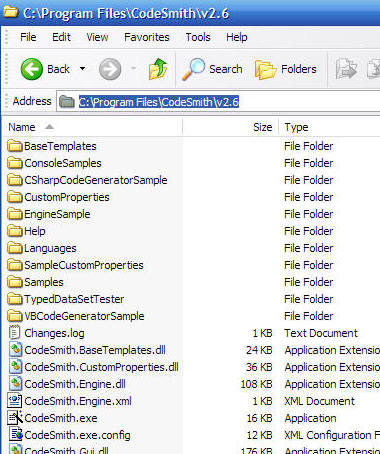Select the SampleCustomProperties folder
Viewport: 380px width, 454px height.
(75, 265)
